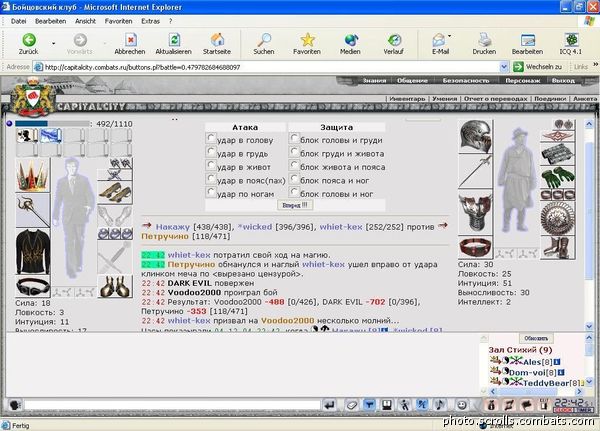Click player name Ales[8] in room list
Screen dimensions: 600x431
click(x=538, y=362)
